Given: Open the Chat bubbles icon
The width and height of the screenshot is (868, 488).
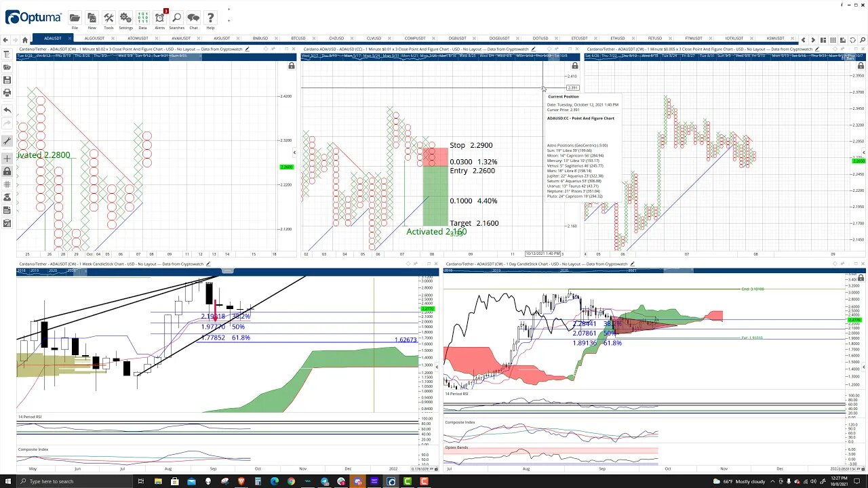Looking at the screenshot, I should (x=193, y=18).
